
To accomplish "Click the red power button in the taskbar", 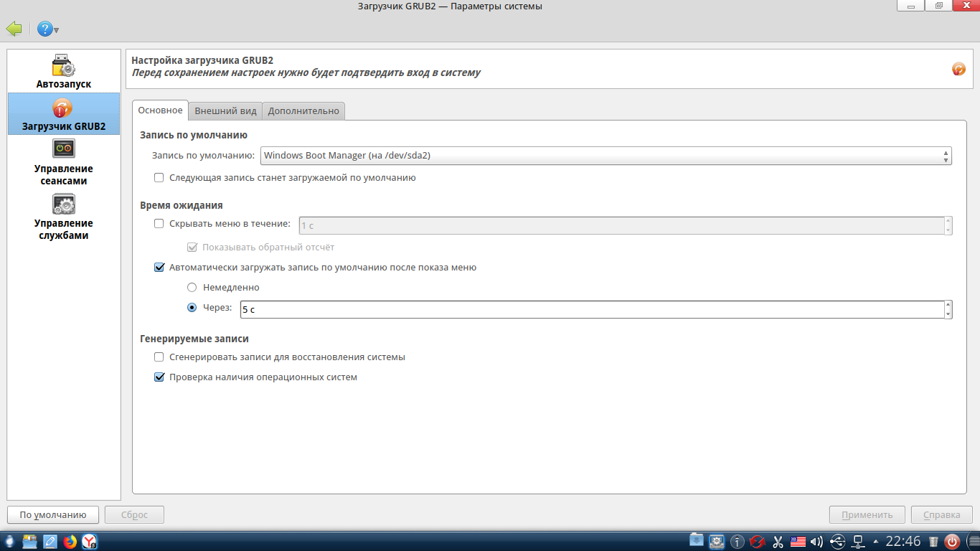I will [x=953, y=542].
